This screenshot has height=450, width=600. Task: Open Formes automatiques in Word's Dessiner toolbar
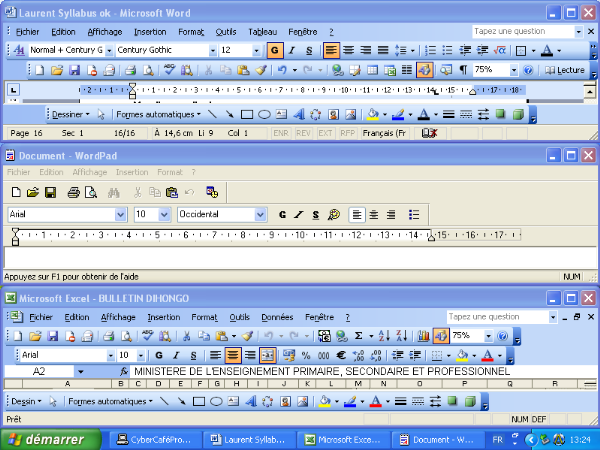tap(158, 114)
